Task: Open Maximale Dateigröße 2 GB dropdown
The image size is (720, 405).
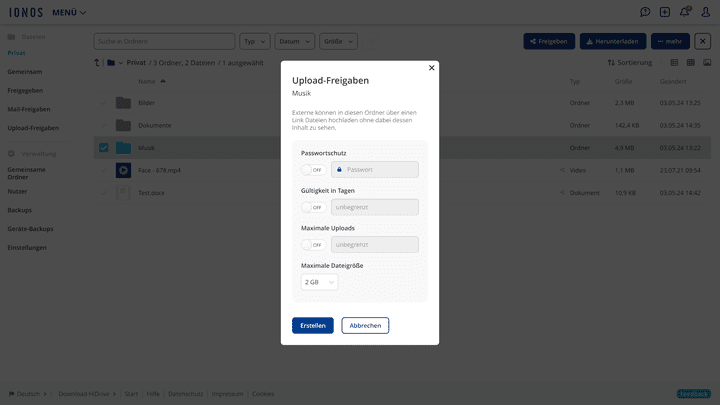Action: click(x=320, y=282)
